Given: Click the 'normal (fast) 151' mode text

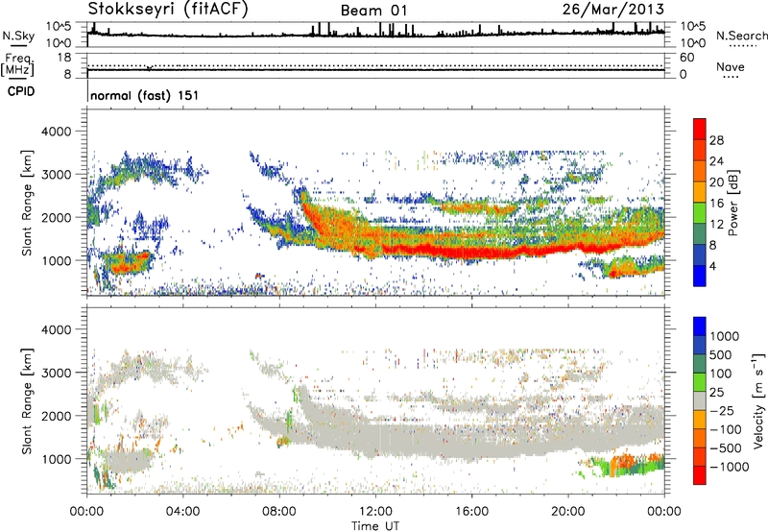Looking at the screenshot, I should (145, 95).
